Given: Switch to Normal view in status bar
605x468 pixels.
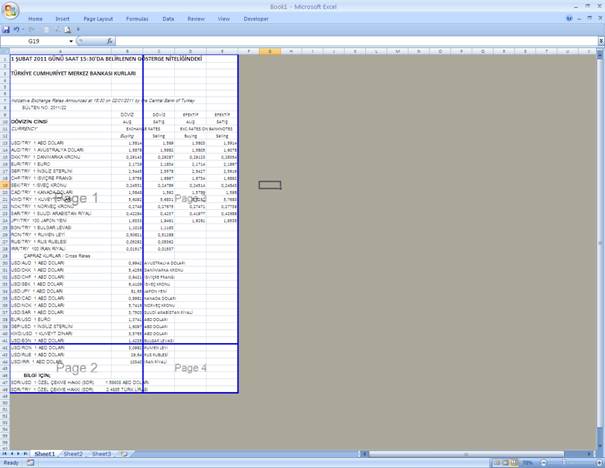Looking at the screenshot, I should point(497,463).
